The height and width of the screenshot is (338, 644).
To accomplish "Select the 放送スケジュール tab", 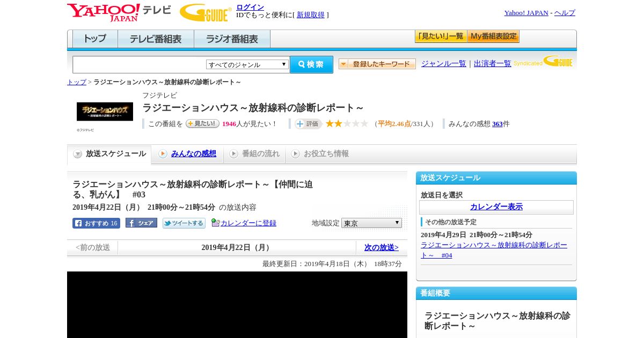I will pyautogui.click(x=109, y=154).
